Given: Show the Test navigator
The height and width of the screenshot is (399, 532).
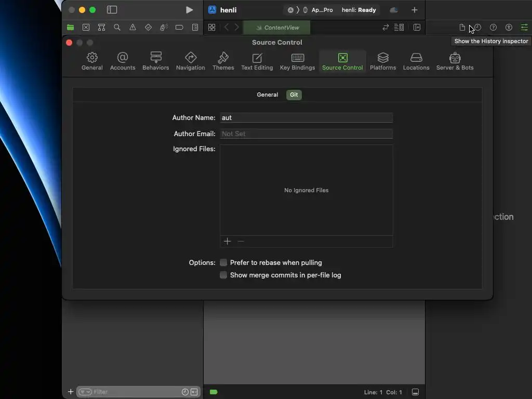Looking at the screenshot, I should pyautogui.click(x=148, y=28).
